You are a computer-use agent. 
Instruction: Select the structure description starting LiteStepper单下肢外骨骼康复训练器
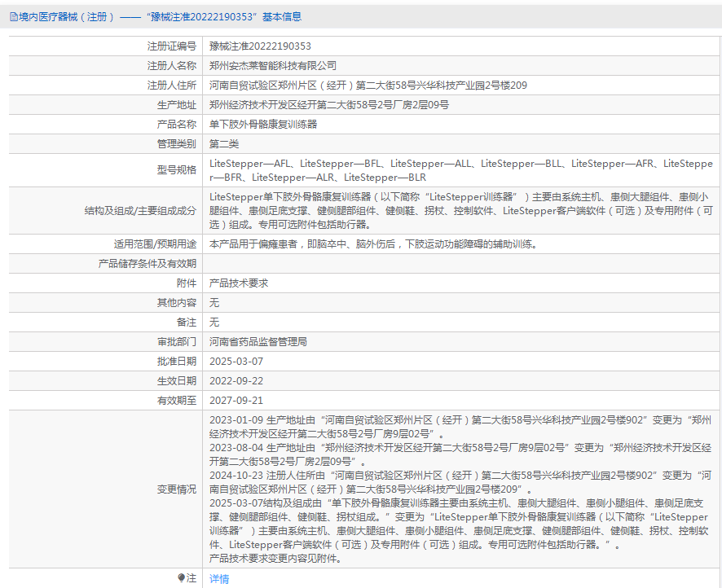pyautogui.click(x=461, y=211)
